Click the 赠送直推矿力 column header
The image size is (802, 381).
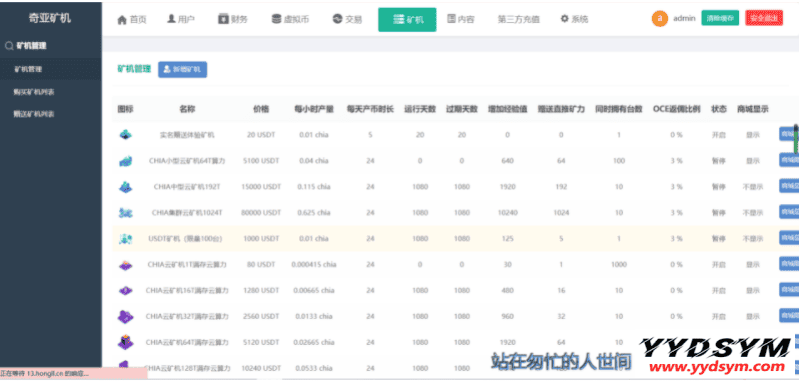click(x=561, y=109)
